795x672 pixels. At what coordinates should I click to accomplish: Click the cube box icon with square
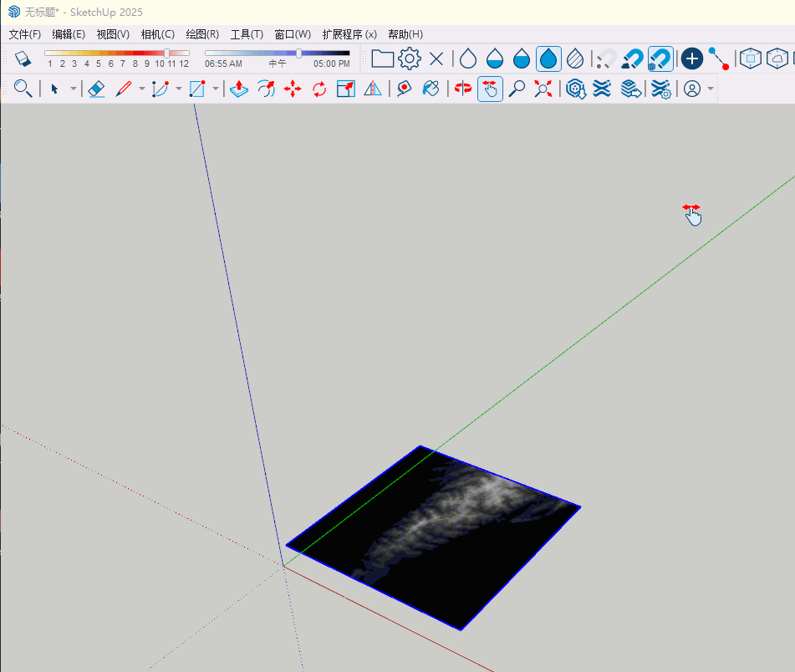751,59
